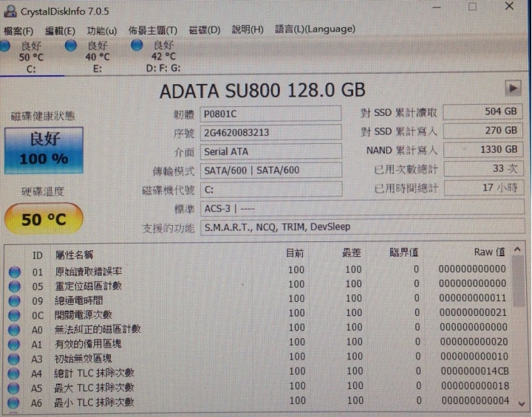This screenshot has height=417, width=532.
Task: Click the interface field Serial ATA
Action: [x=270, y=151]
